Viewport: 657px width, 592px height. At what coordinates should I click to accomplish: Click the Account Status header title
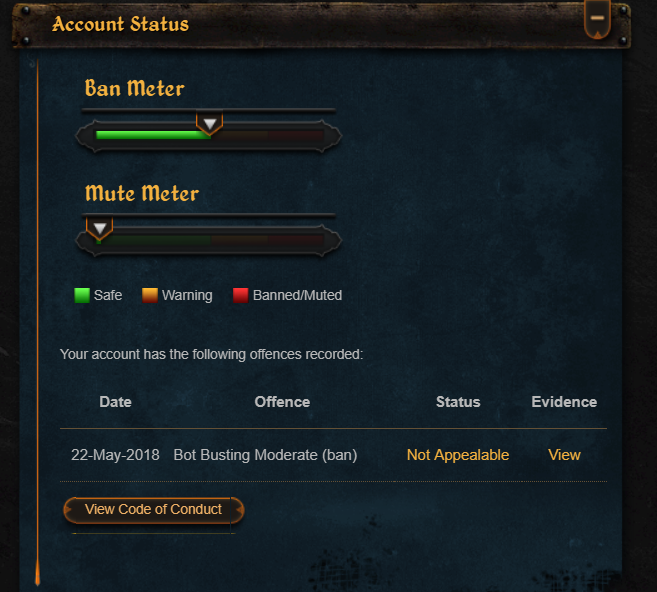120,24
